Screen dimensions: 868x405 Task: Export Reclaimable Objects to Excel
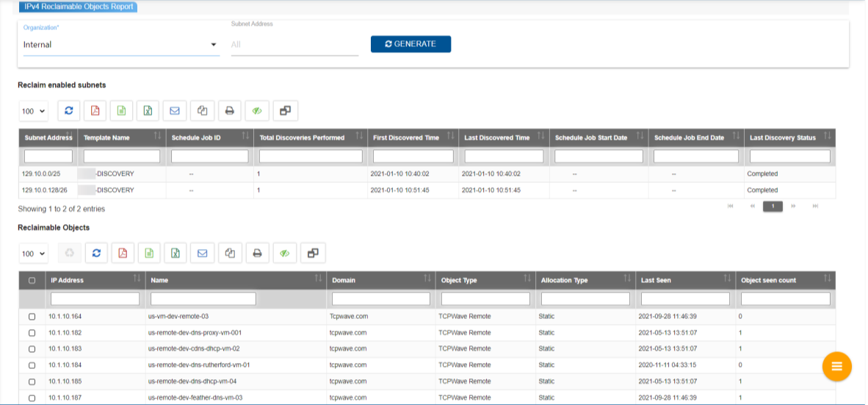click(x=176, y=253)
